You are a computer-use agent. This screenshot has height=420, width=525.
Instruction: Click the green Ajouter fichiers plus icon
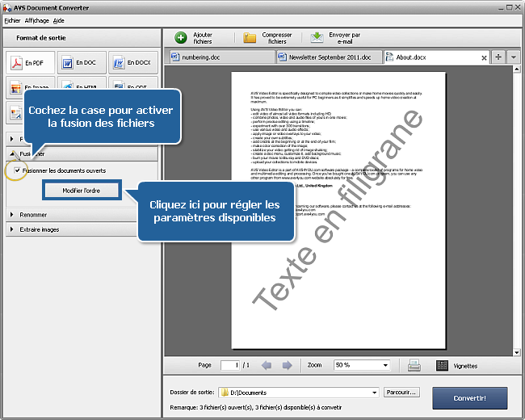point(181,38)
